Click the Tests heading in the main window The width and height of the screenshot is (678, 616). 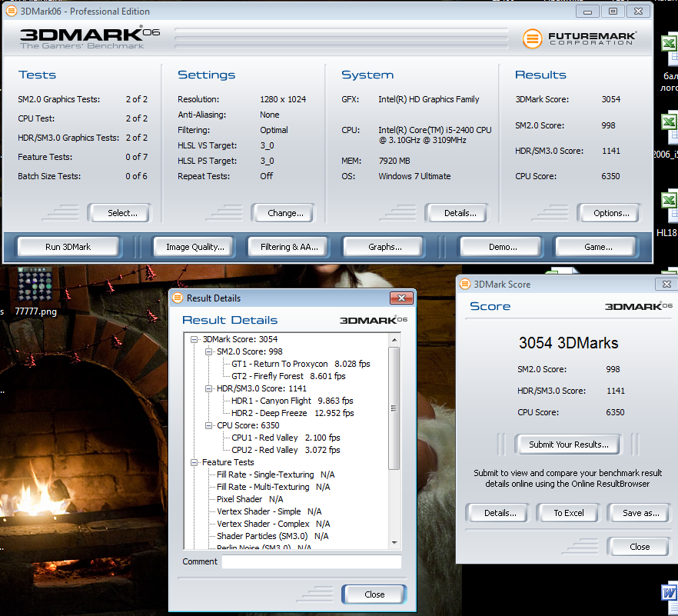coord(37,75)
